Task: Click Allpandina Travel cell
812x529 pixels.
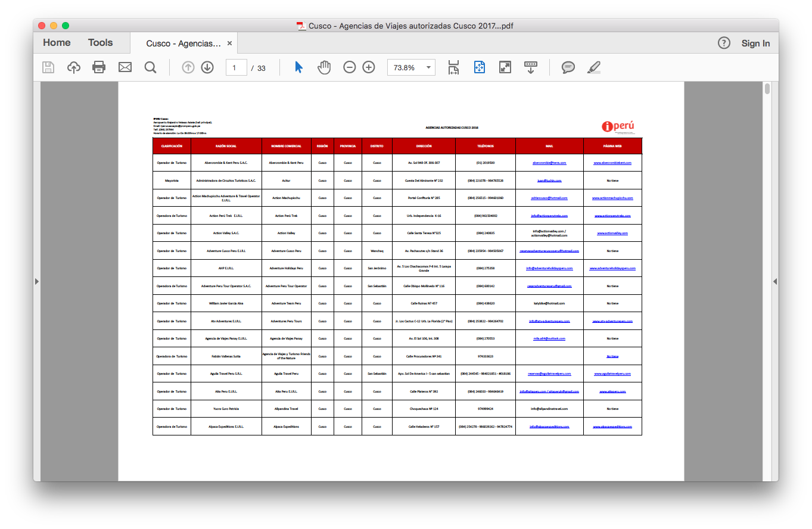Action: 286,409
